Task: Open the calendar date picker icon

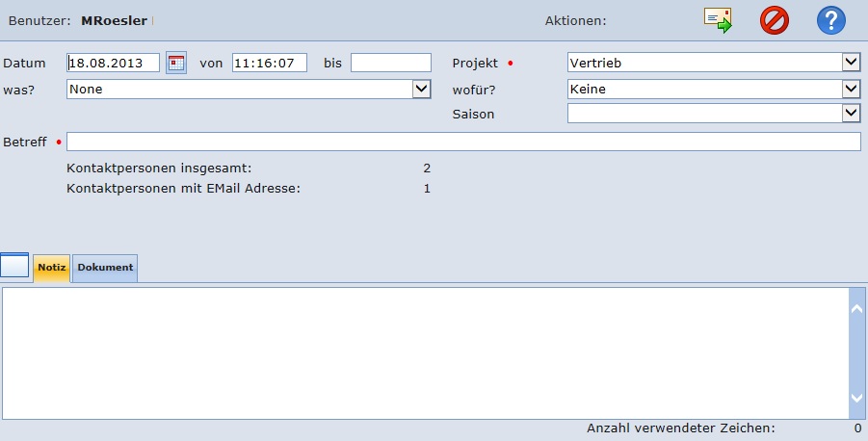Action: click(176, 64)
